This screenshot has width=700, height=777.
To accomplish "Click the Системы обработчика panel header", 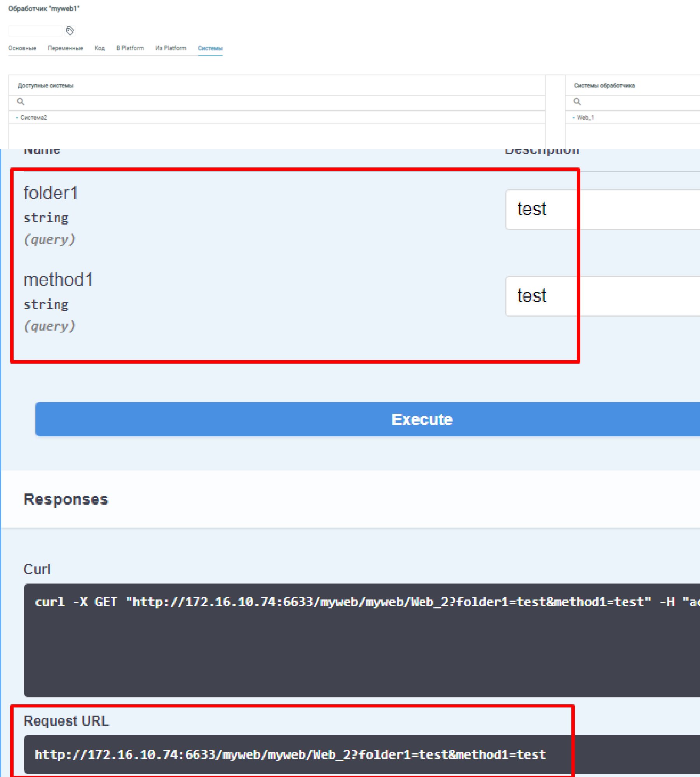I will click(604, 85).
